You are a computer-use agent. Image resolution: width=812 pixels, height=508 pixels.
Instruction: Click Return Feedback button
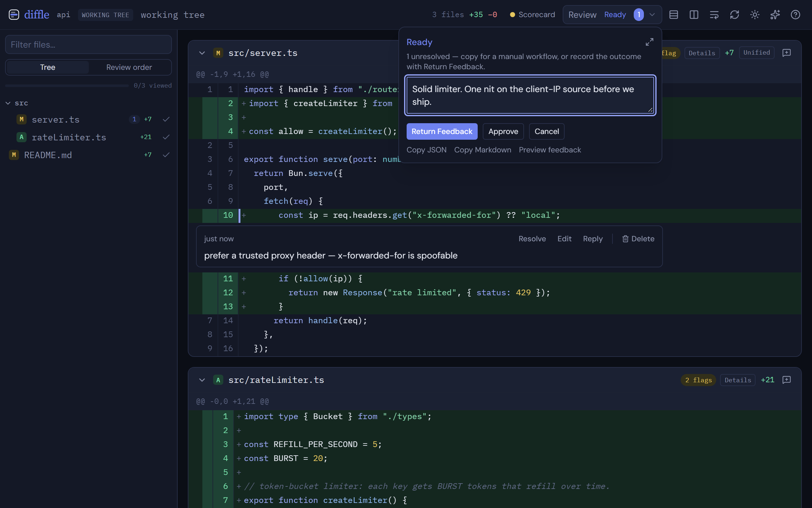(442, 131)
